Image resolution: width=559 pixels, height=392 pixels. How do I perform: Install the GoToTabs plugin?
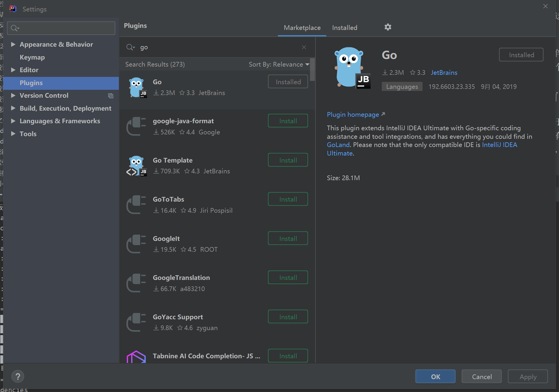[x=288, y=199]
